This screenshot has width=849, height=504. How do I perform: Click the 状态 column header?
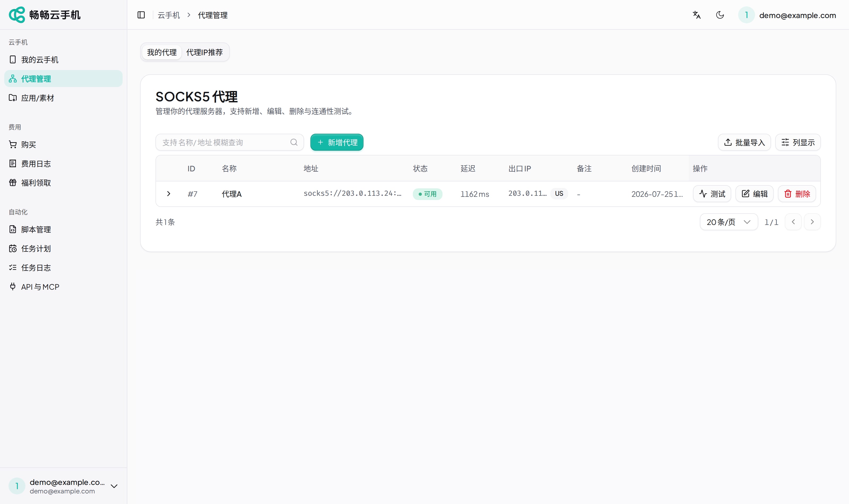coord(420,168)
